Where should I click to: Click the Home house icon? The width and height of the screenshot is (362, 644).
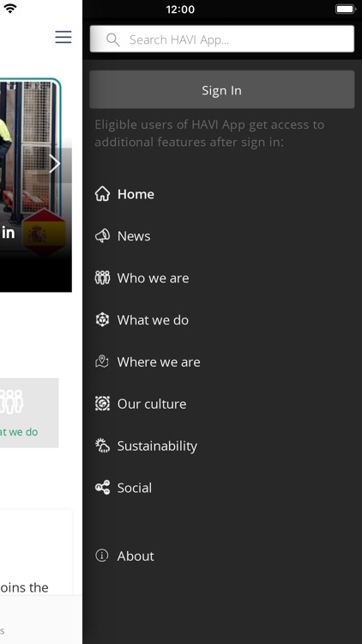point(102,194)
